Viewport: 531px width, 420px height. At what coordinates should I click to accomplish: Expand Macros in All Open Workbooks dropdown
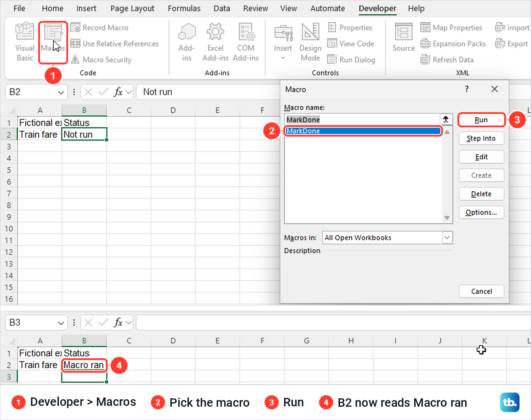pyautogui.click(x=447, y=237)
